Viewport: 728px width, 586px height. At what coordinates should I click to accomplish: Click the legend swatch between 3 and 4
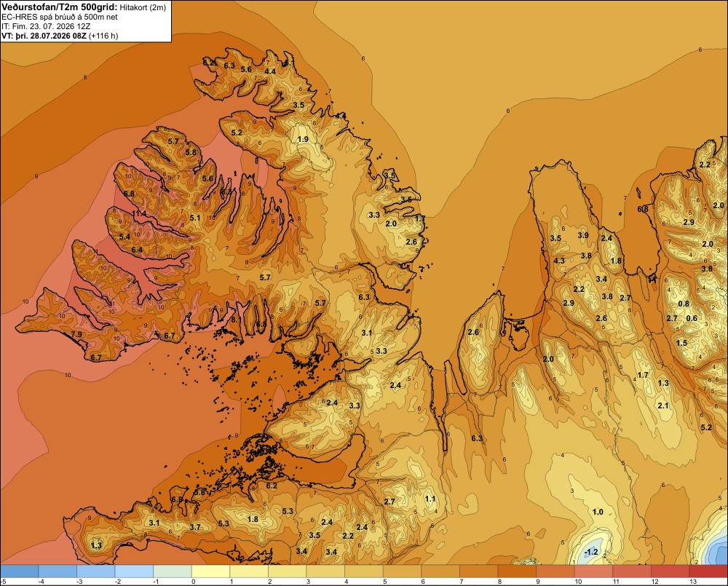tap(325, 571)
